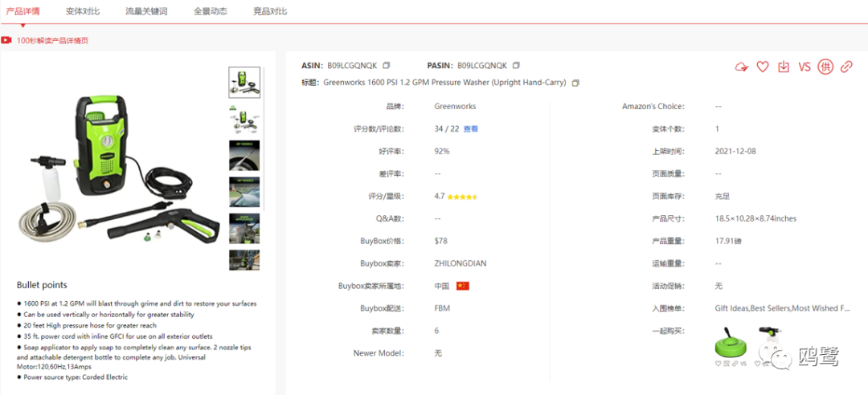Screen dimensions: 868x395
Task: Copy the PASIN with its copy icon
Action: (516, 65)
